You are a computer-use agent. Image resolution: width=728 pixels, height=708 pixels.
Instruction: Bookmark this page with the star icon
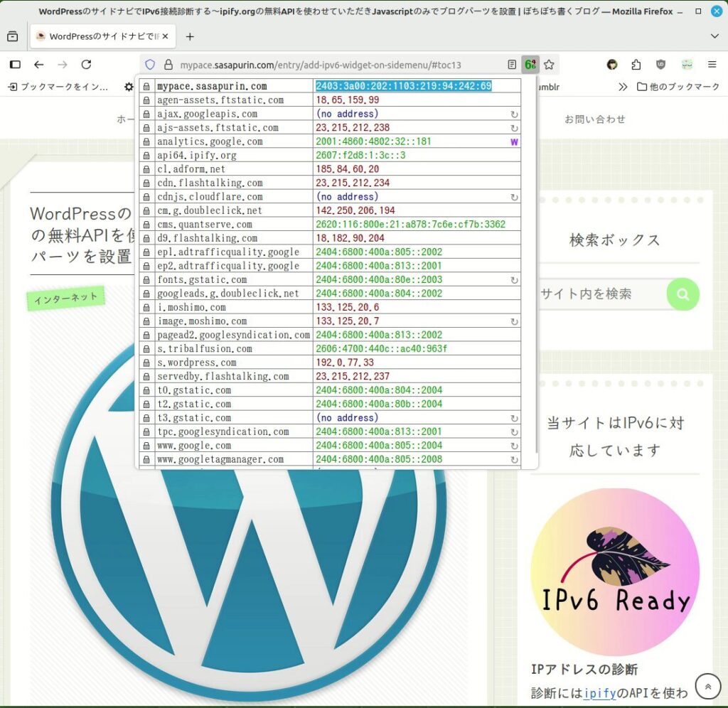(549, 65)
